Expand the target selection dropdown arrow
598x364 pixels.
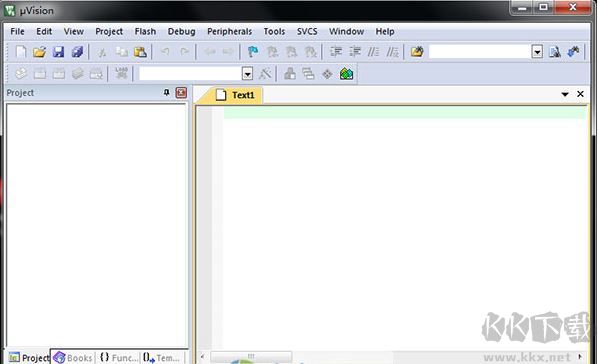coord(247,74)
